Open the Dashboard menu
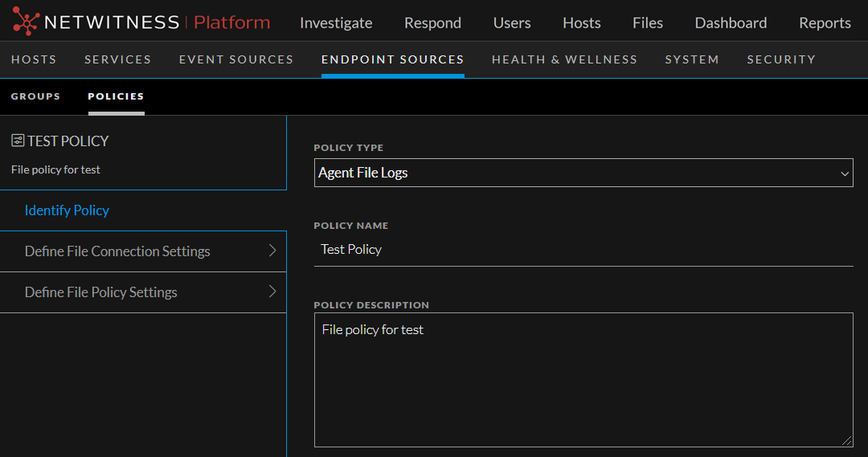The height and width of the screenshot is (457, 868). click(x=731, y=22)
